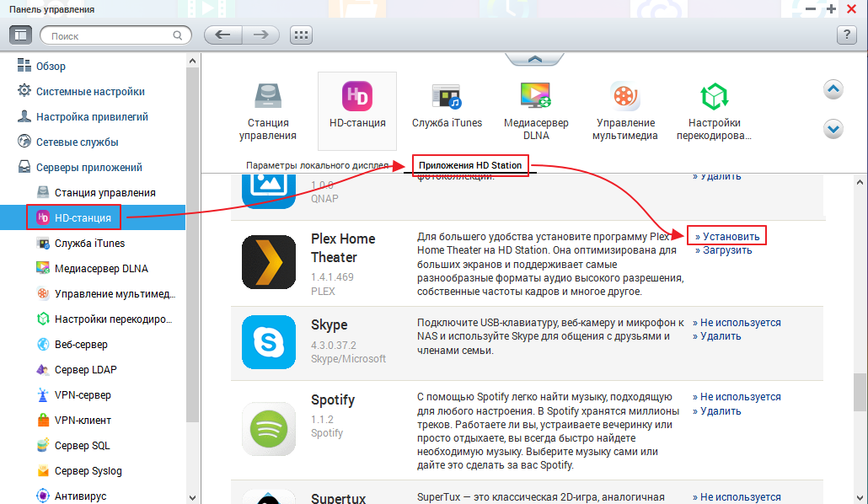Click the Skype app title text
Screen dimensions: 868x504
(x=330, y=325)
